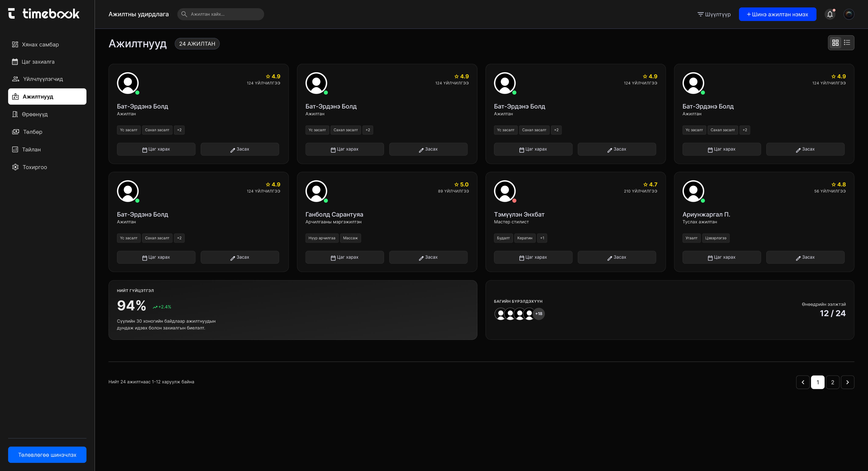Expand the +1 tag on Тэмүүлэн card
The height and width of the screenshot is (471, 868).
542,238
